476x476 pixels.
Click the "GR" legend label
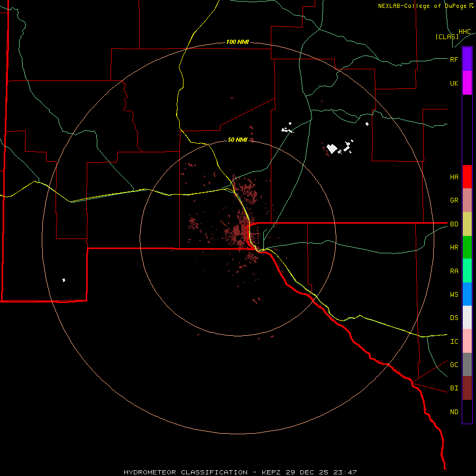point(454,200)
